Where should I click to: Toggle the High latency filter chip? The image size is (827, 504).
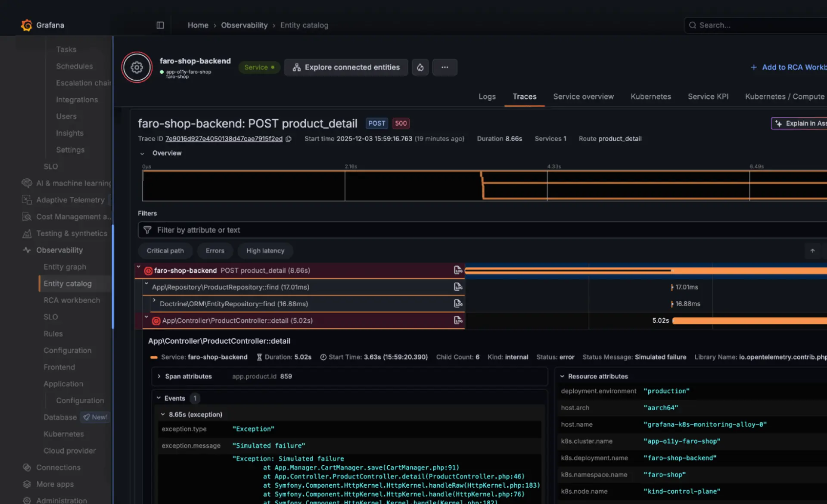coord(265,251)
